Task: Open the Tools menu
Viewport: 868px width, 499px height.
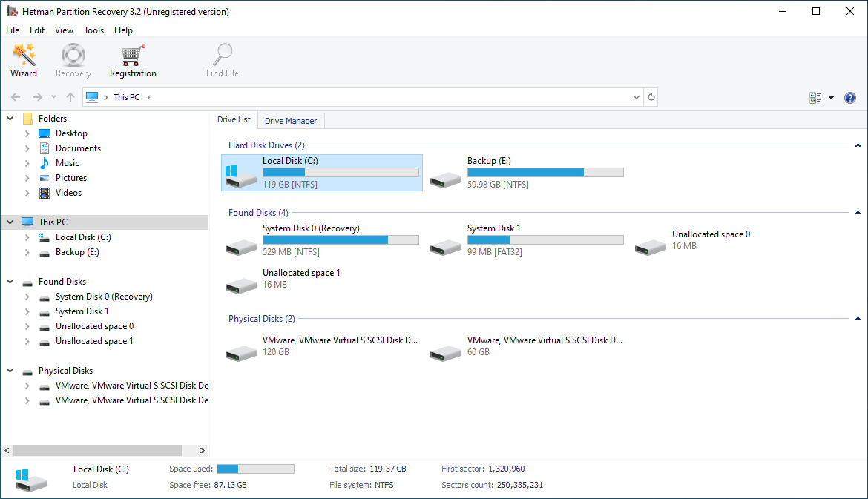Action: (x=93, y=30)
